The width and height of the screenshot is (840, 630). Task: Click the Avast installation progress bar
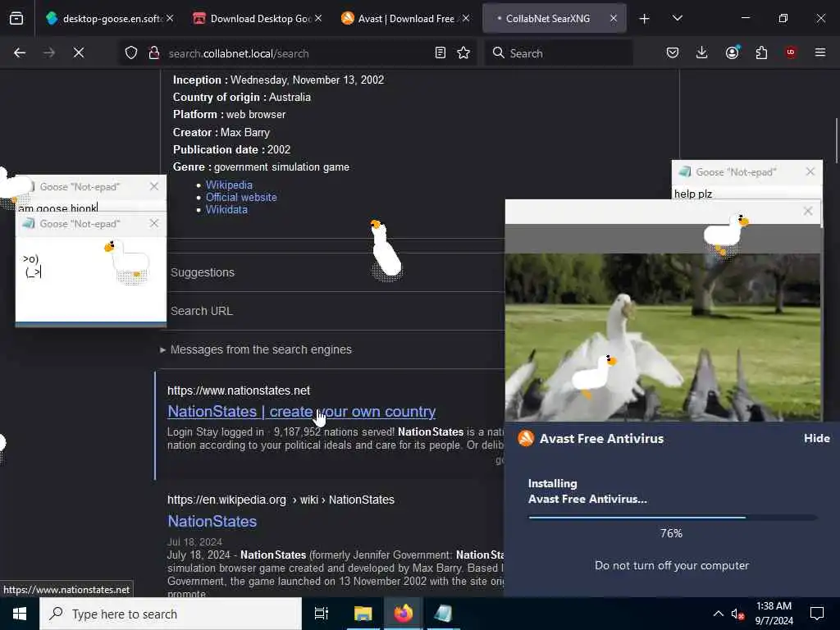(673, 518)
